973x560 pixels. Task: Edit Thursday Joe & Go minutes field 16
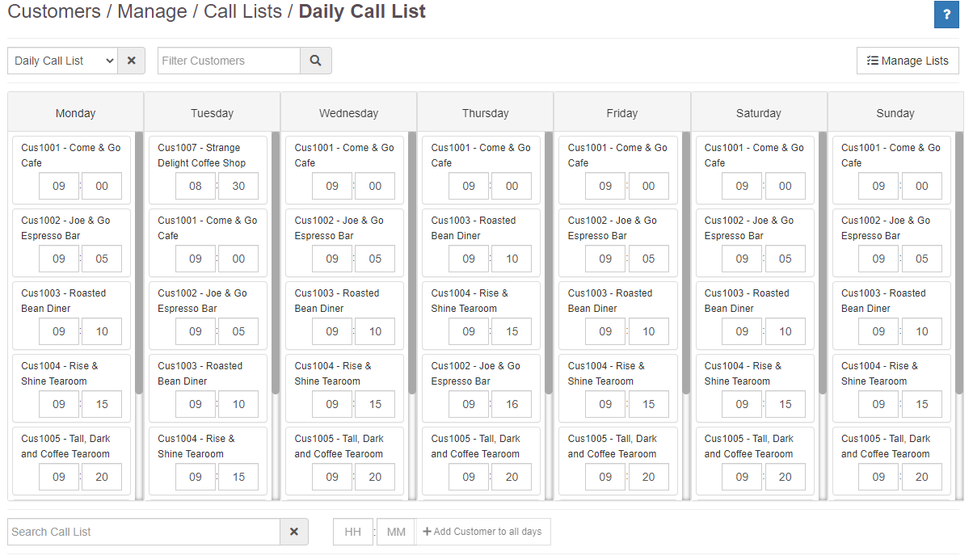tap(512, 404)
